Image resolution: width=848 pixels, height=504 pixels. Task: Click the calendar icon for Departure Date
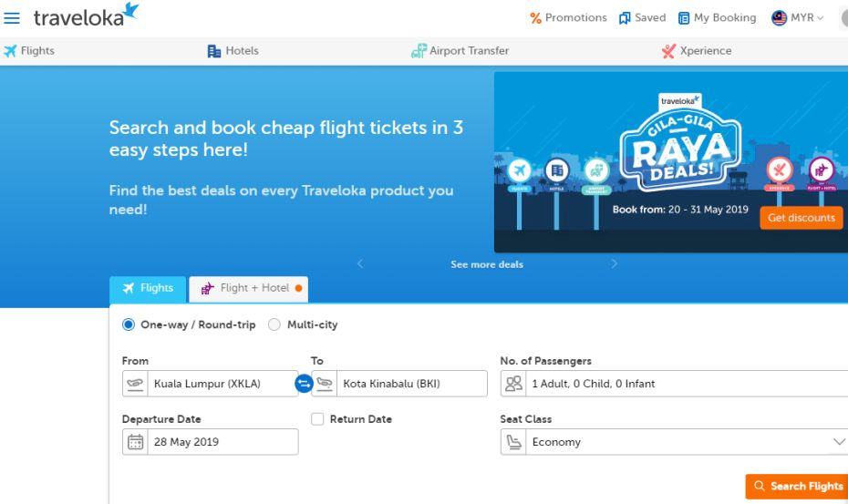coord(136,442)
